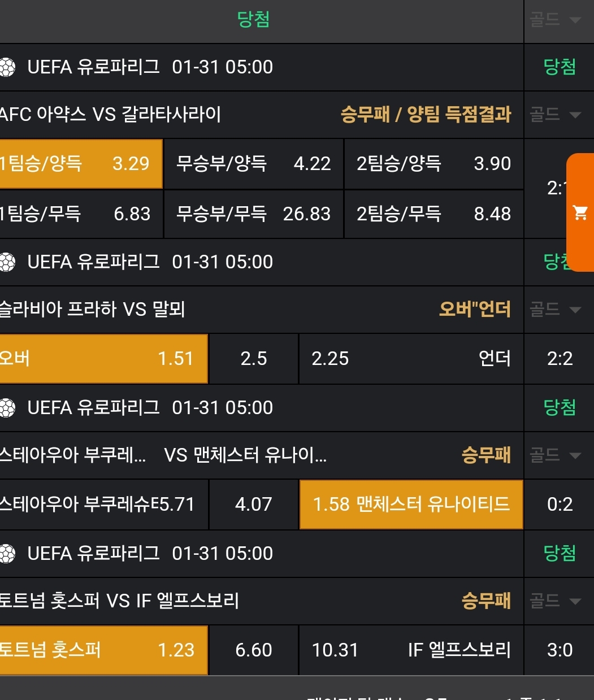
Task: Select the 토트넘 홋스퍼 1.23 odds option
Action: click(103, 650)
